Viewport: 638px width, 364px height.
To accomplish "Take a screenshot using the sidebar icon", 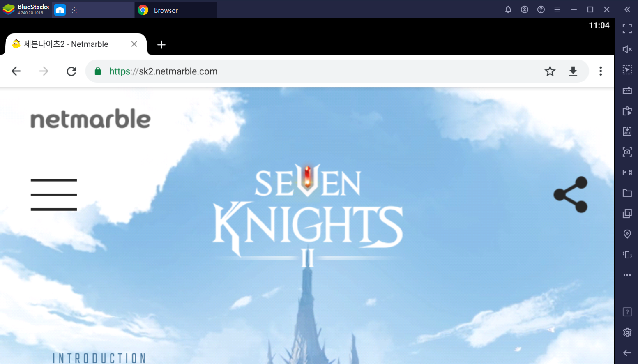I will coord(627,152).
